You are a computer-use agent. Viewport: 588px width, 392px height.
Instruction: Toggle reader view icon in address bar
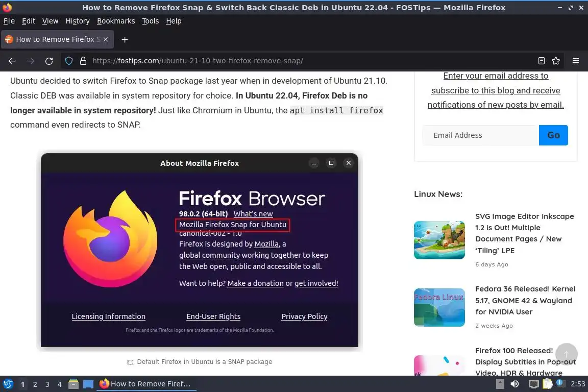[541, 61]
